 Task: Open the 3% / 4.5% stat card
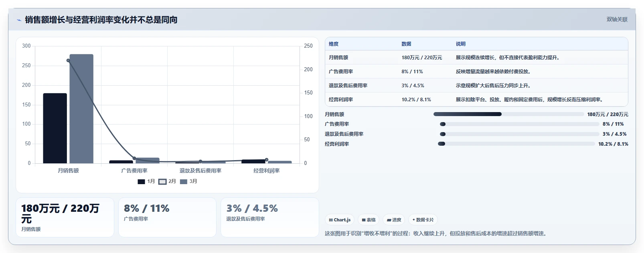click(270, 217)
